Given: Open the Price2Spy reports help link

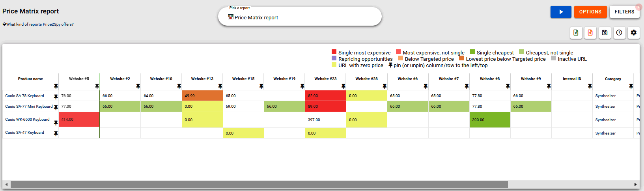Looking at the screenshot, I should tap(39, 24).
